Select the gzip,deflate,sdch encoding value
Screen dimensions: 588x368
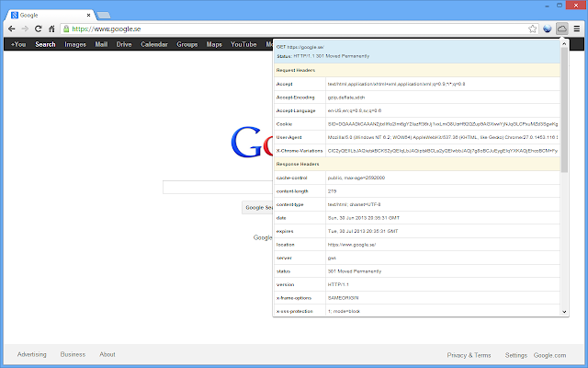click(346, 98)
